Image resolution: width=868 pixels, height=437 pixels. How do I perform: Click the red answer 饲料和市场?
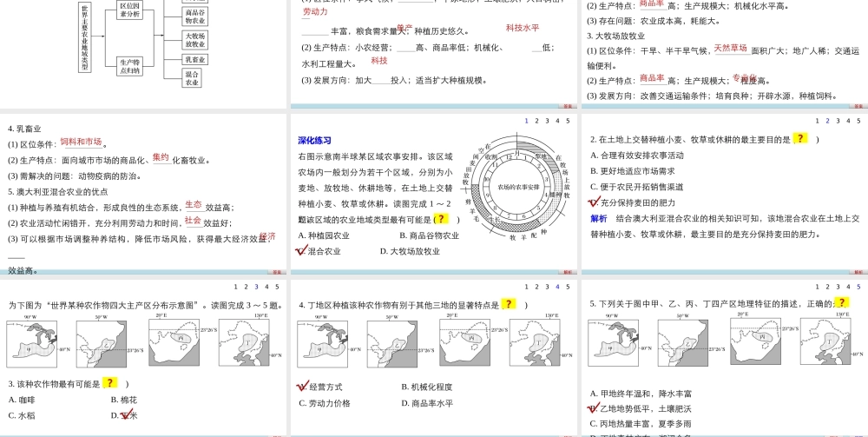(81, 142)
